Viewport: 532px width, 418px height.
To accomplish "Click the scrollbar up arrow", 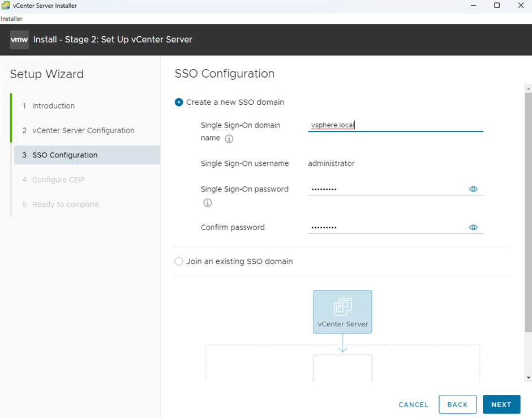I will [x=528, y=88].
